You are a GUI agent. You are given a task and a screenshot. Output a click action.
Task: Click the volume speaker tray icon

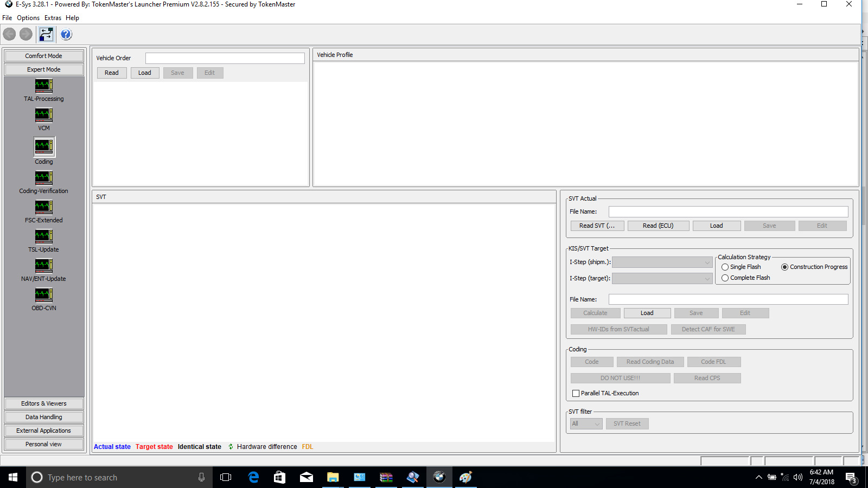tap(798, 478)
